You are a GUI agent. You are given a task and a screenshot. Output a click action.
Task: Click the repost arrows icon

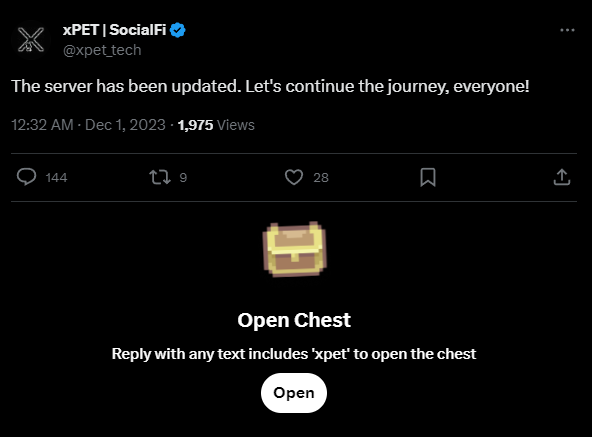click(x=160, y=177)
